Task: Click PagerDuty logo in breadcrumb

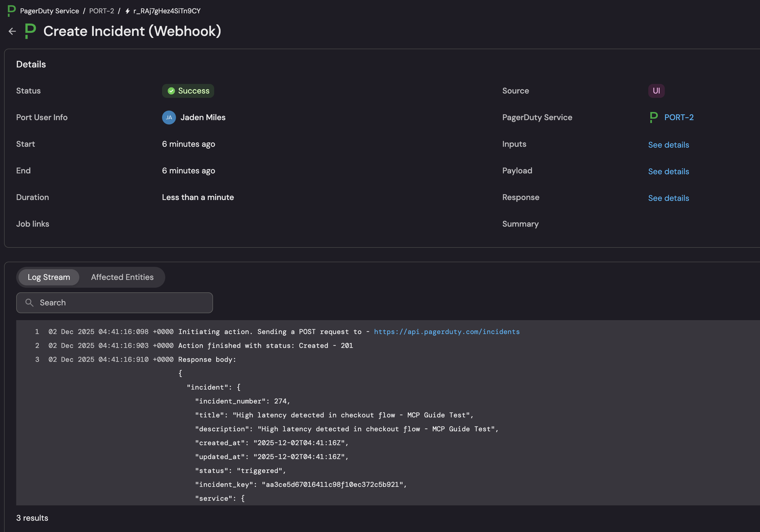Action: coord(11,11)
